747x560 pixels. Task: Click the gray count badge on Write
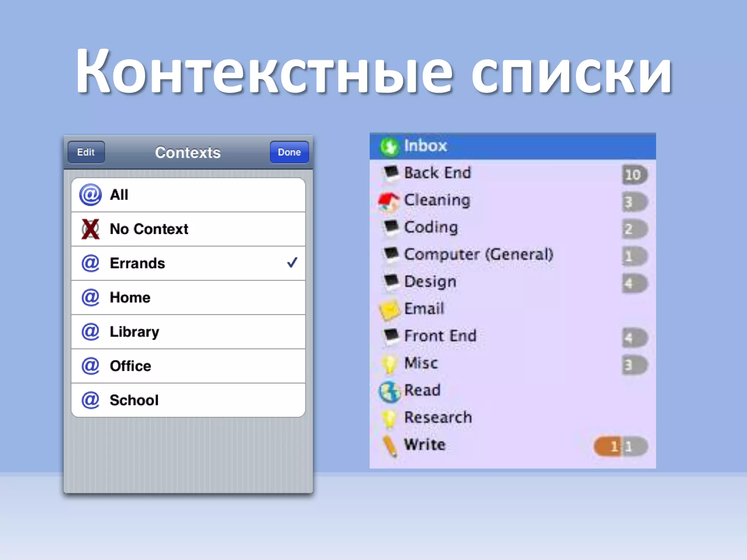(635, 447)
